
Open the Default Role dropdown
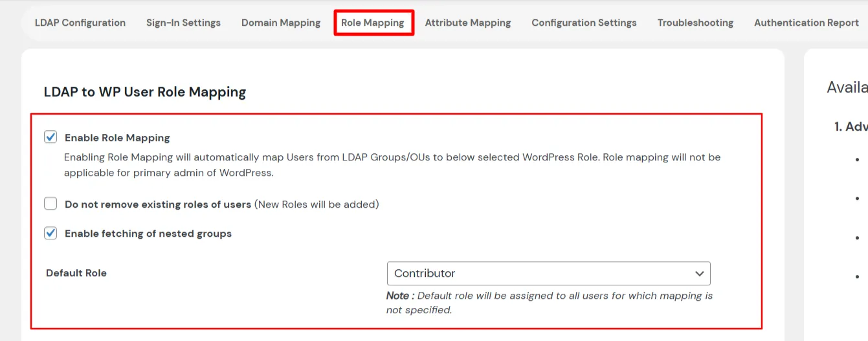(x=548, y=273)
